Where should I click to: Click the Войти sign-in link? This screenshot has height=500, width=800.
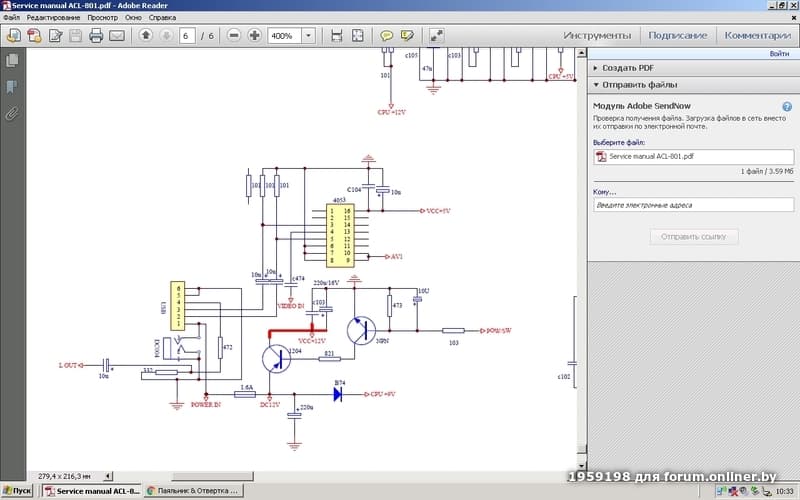coord(779,53)
